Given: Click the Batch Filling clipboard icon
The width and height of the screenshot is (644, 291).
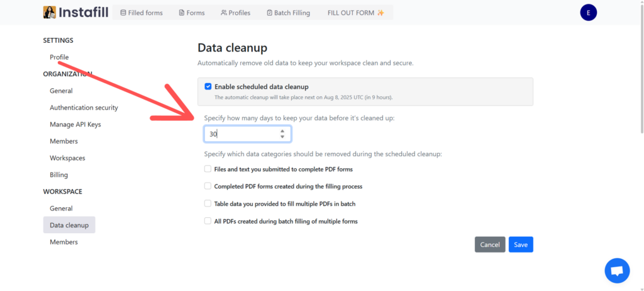Looking at the screenshot, I should coord(269,13).
